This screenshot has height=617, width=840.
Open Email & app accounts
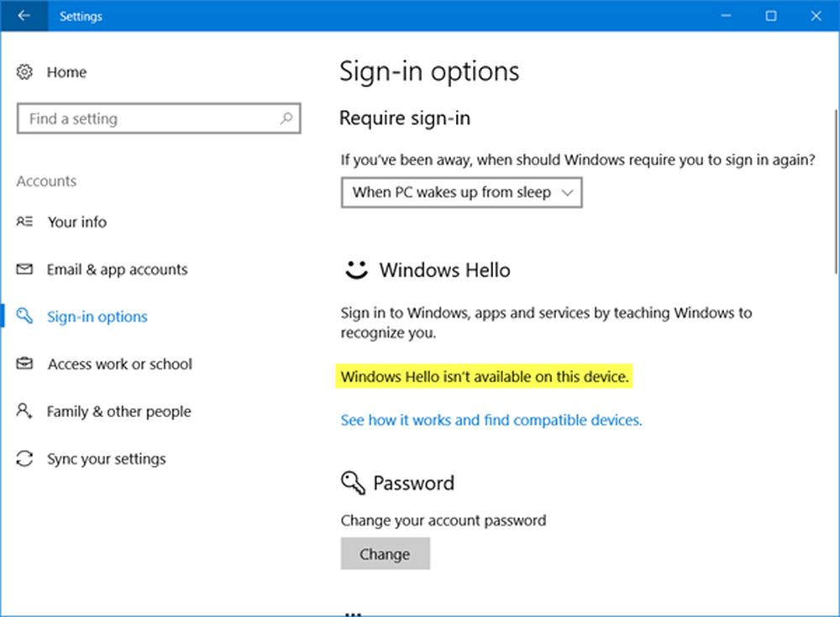click(117, 269)
